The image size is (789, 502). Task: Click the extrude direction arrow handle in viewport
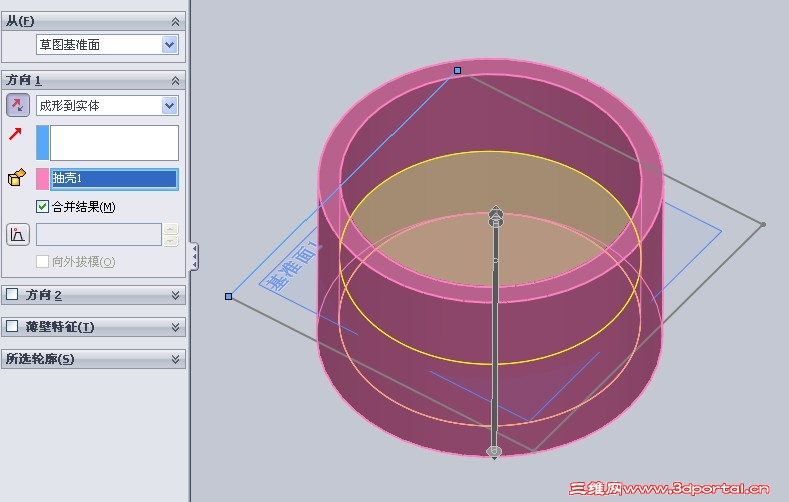496,215
